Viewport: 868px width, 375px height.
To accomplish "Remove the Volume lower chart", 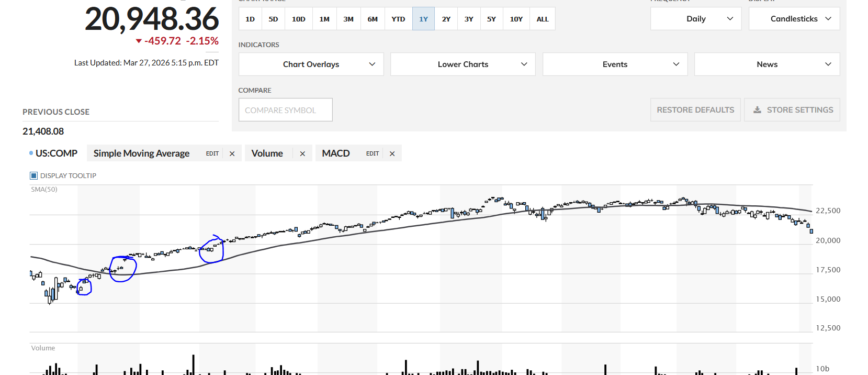I will (x=302, y=153).
